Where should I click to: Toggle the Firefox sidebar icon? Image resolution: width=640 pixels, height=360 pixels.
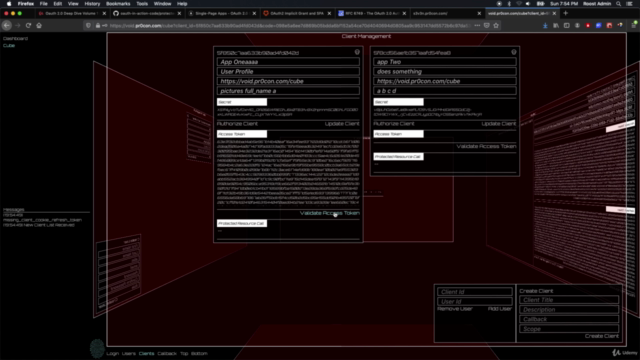coord(567,25)
